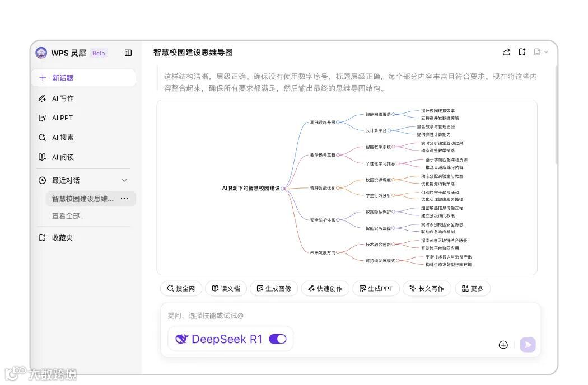Screen dimensions: 588x385
Task: Click the 查看全部... link
Action: (x=69, y=216)
